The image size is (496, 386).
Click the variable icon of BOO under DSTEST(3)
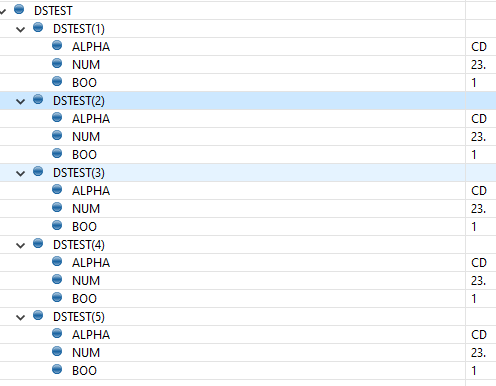(x=57, y=225)
